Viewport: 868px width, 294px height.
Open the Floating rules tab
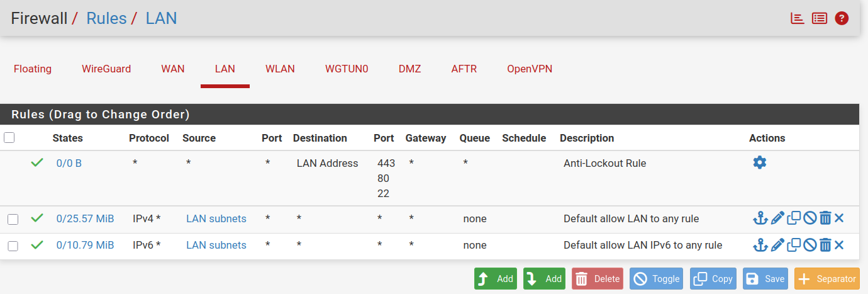tap(33, 69)
